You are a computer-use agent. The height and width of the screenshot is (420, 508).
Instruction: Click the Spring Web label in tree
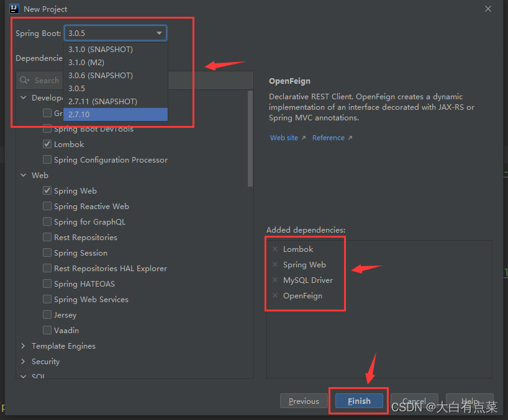pos(76,191)
